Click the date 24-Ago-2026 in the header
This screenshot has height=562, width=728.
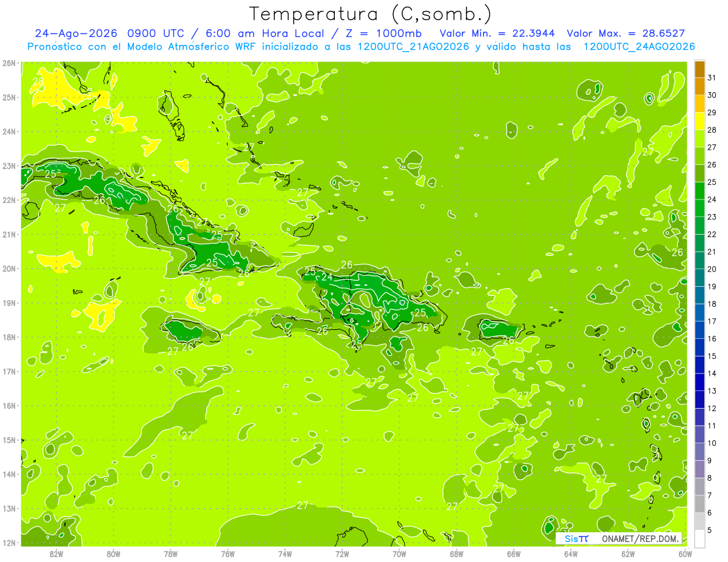pyautogui.click(x=76, y=33)
